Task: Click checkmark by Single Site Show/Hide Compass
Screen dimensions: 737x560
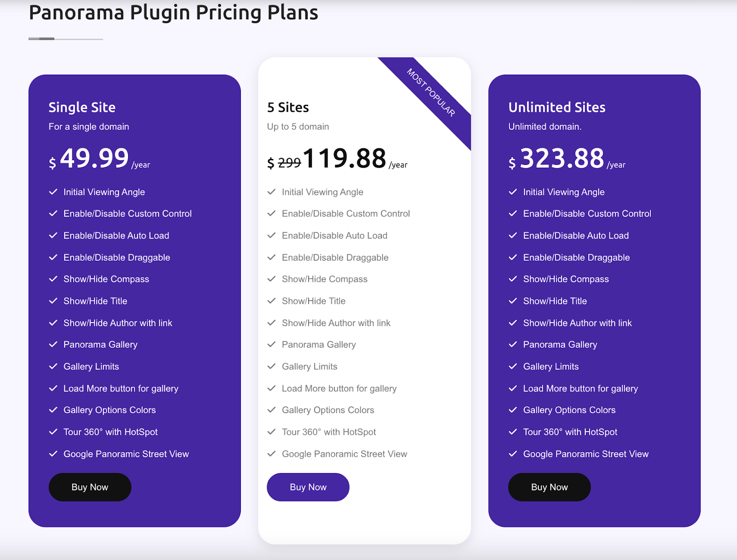Action: pyautogui.click(x=53, y=279)
